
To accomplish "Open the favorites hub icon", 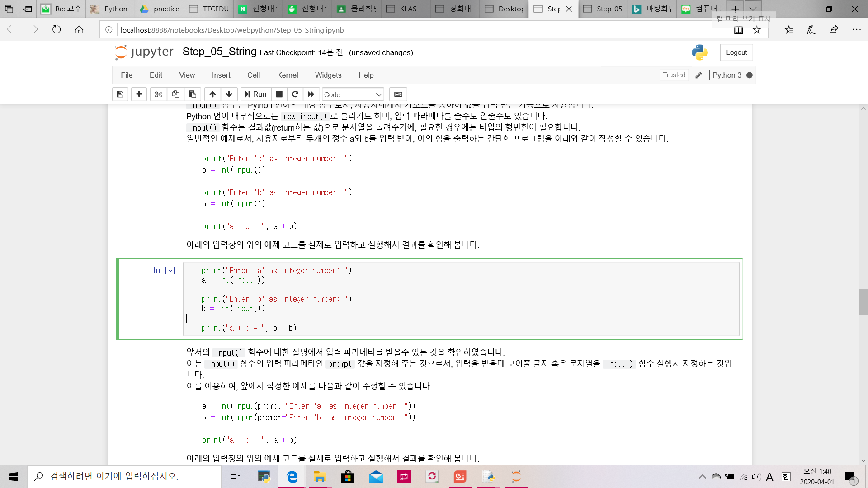I will tap(789, 30).
